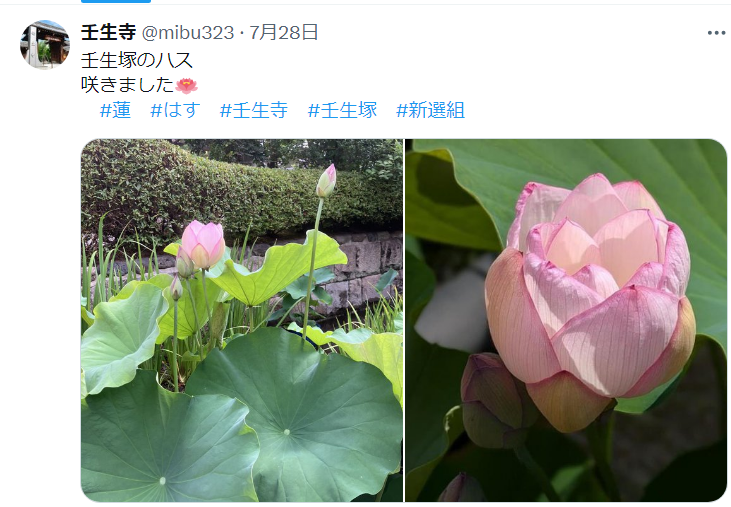Visit the @mibu323 handle link
The image size is (731, 507).
click(x=187, y=33)
